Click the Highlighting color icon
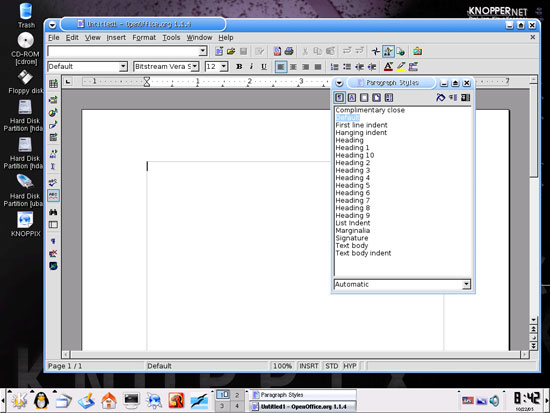This screenshot has width=550, height=413. click(x=401, y=67)
